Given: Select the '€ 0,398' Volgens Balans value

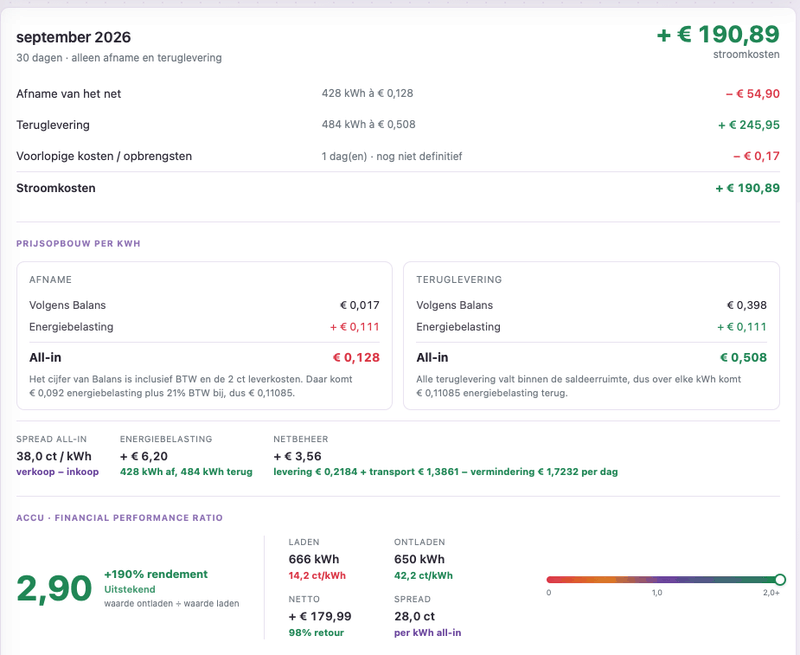Looking at the screenshot, I should point(747,305).
